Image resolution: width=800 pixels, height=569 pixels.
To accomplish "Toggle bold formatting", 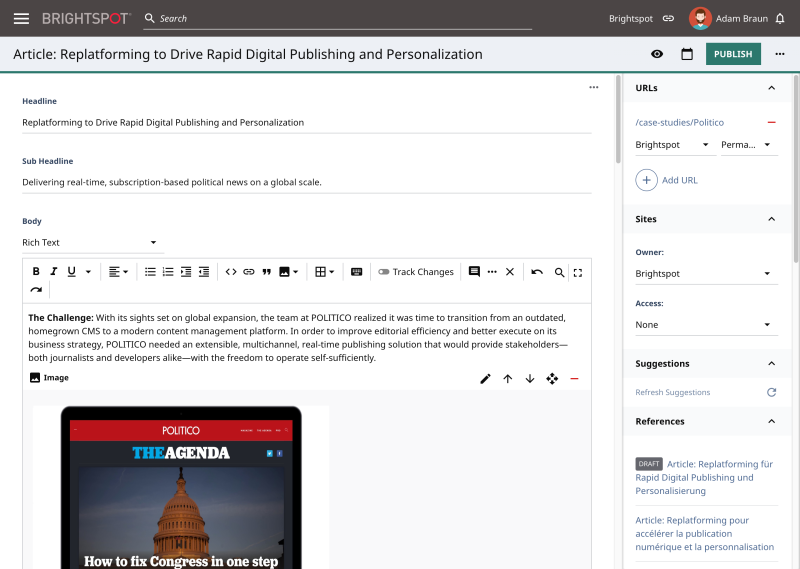I will pyautogui.click(x=36, y=271).
